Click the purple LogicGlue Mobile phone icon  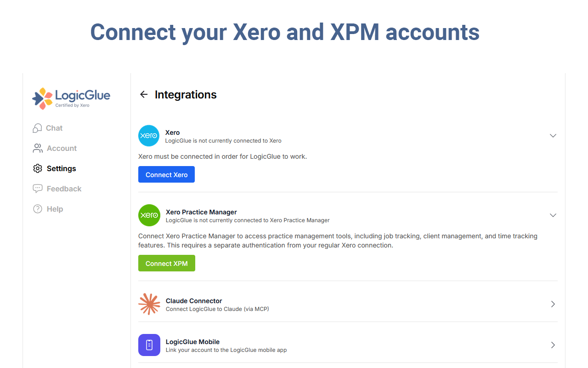coord(149,345)
